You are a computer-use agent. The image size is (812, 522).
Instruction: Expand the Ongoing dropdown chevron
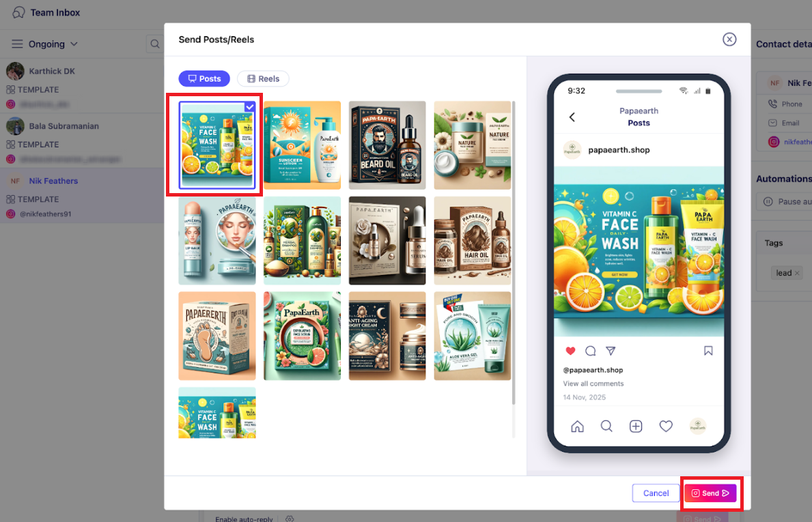click(x=74, y=44)
